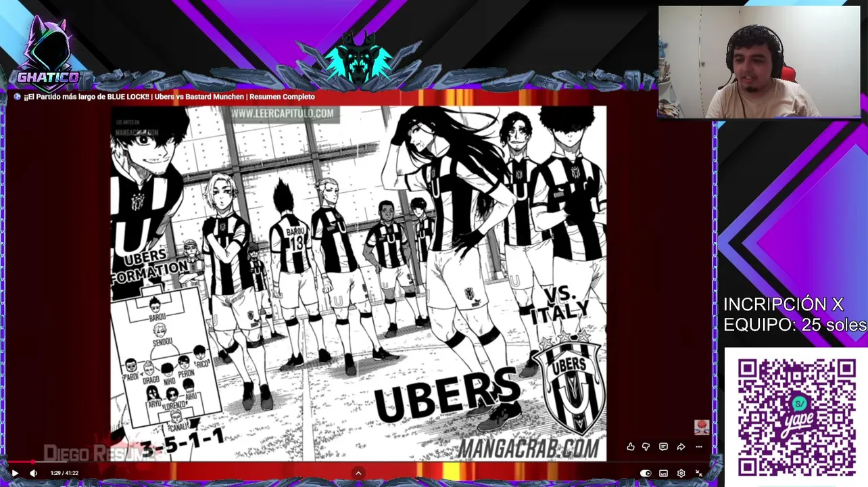Dislike the video with thumbs down
Image resolution: width=868 pixels, height=487 pixels.
pyautogui.click(x=646, y=447)
